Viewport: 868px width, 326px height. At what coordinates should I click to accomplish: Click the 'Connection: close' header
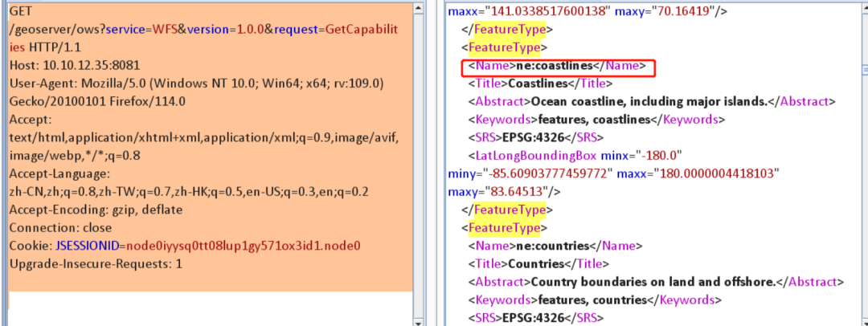pos(61,228)
